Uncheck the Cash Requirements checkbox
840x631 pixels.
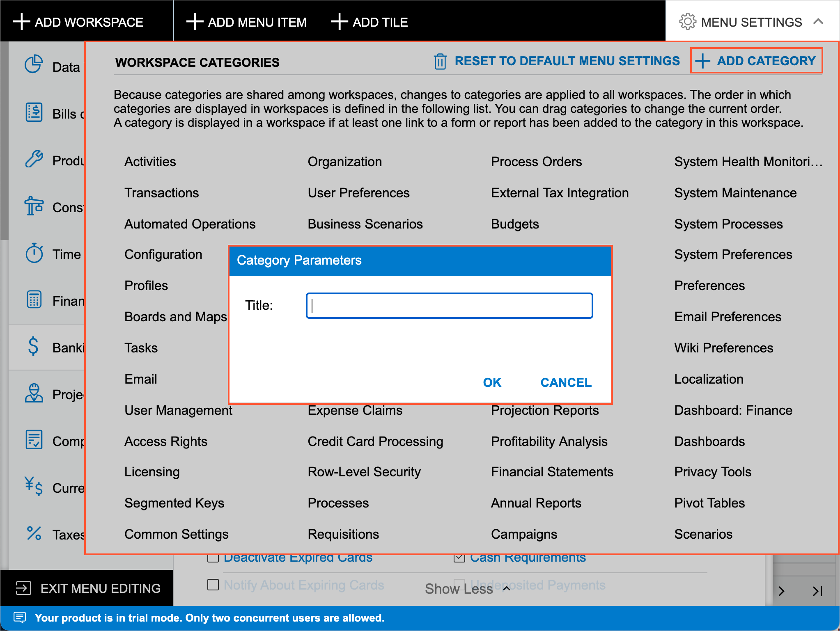point(459,558)
